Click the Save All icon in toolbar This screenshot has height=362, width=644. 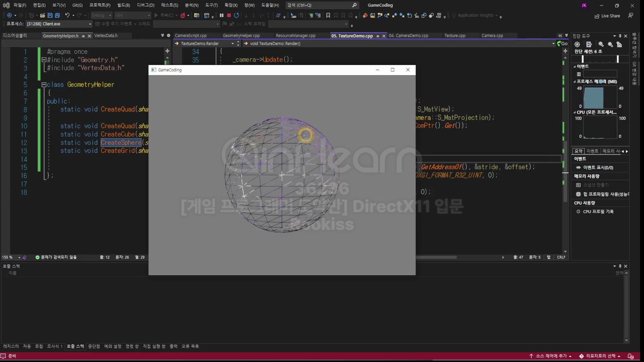pos(57,15)
